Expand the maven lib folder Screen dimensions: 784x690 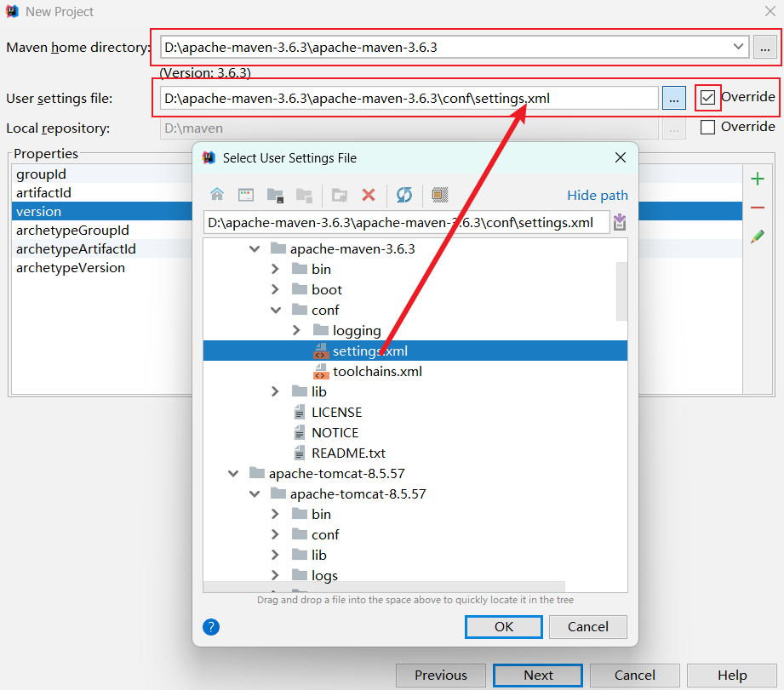pyautogui.click(x=275, y=391)
